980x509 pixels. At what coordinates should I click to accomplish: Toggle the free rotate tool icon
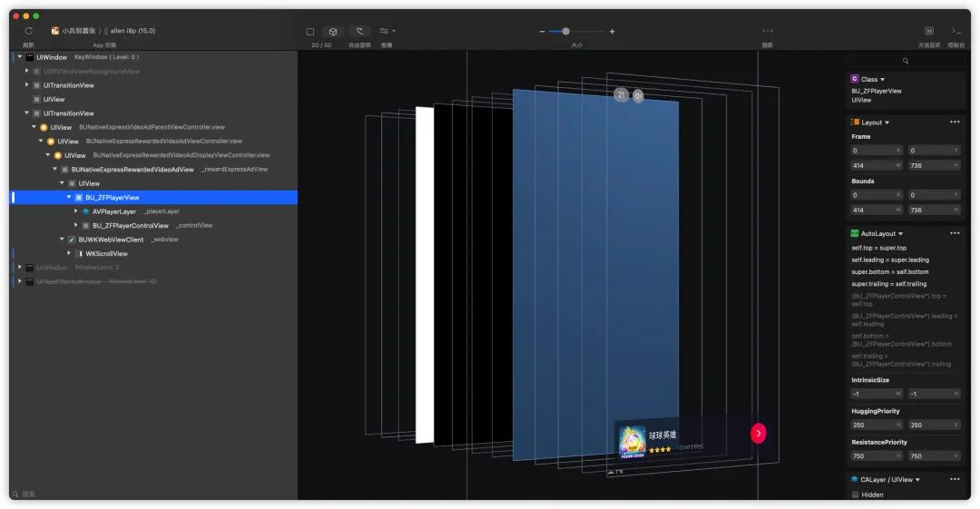pos(359,31)
